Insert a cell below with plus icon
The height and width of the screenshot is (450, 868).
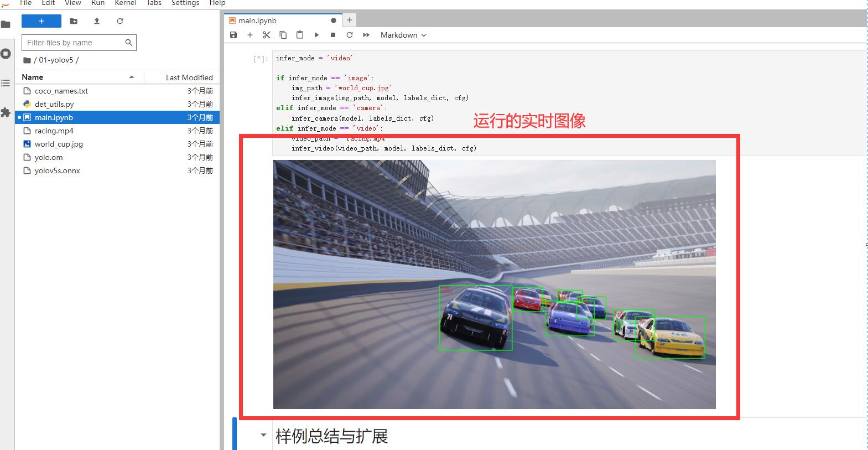[250, 35]
